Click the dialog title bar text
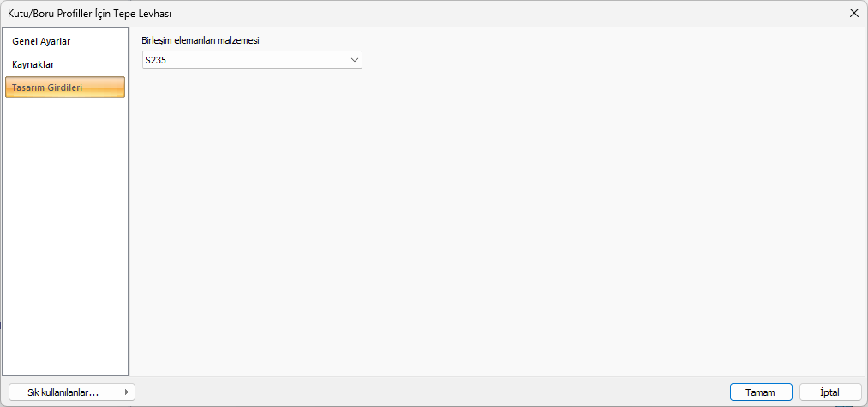Screen dimensions: 868x407 (94, 13)
